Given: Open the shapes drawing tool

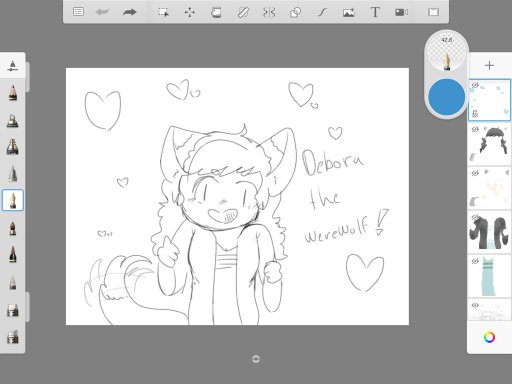Looking at the screenshot, I should click(296, 12).
